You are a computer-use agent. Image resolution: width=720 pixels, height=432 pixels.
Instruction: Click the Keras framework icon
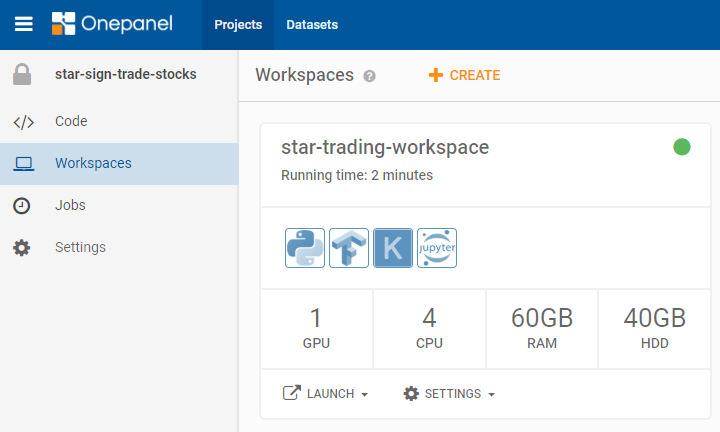point(393,248)
